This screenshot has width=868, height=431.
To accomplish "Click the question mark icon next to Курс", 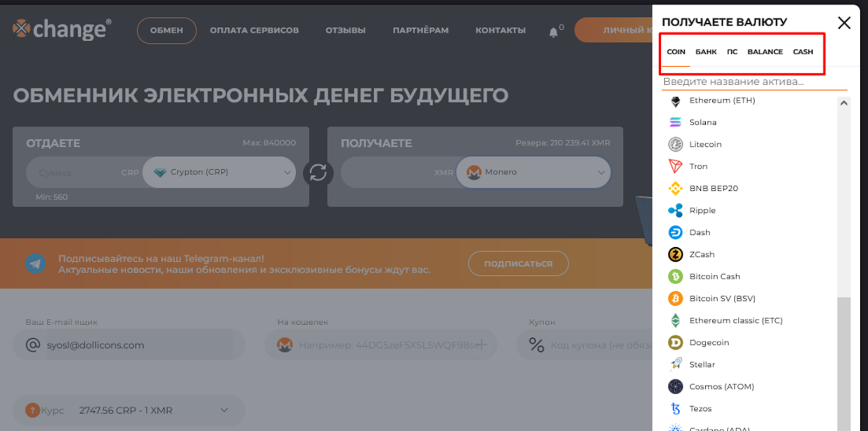I will coord(33,410).
